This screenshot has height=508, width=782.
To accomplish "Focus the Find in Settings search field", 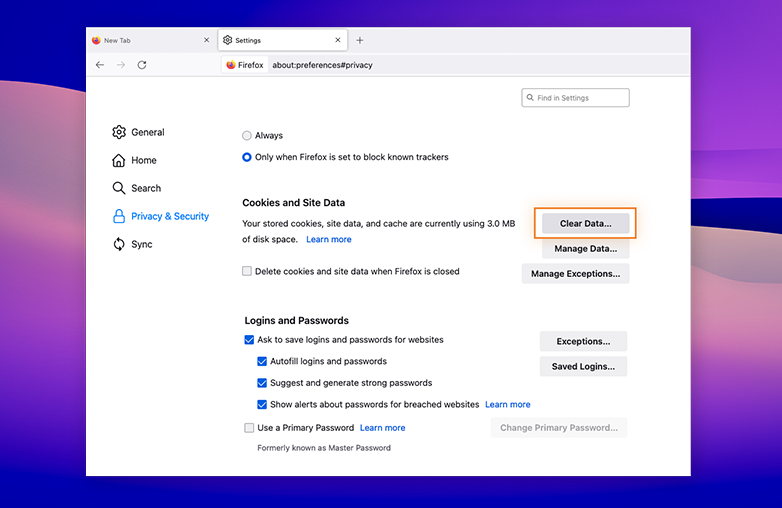I will 576,98.
